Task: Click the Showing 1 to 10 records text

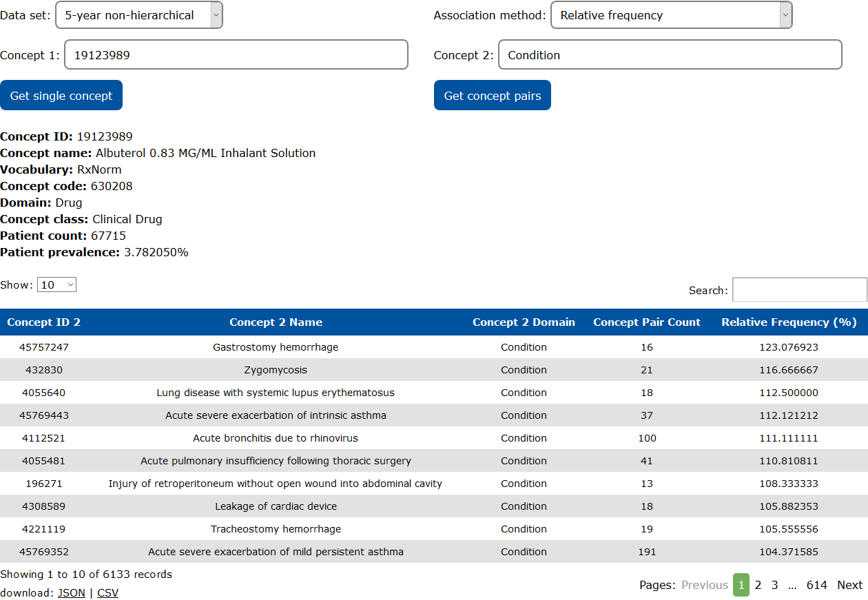Action: point(86,574)
